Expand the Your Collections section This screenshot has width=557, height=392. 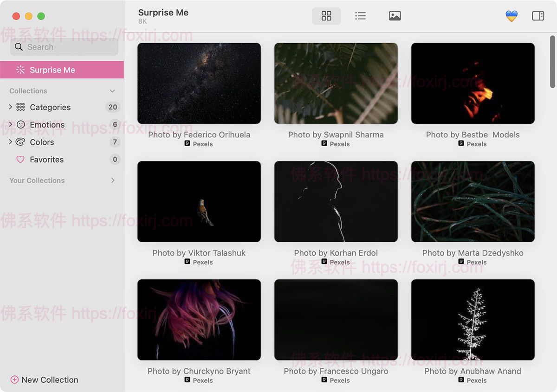pyautogui.click(x=112, y=180)
